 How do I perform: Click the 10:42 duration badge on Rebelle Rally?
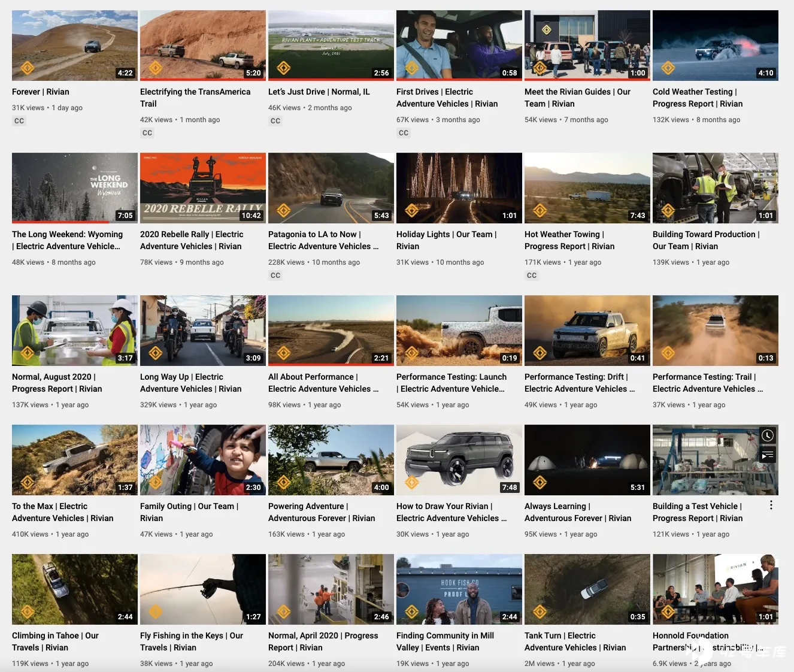tap(251, 216)
